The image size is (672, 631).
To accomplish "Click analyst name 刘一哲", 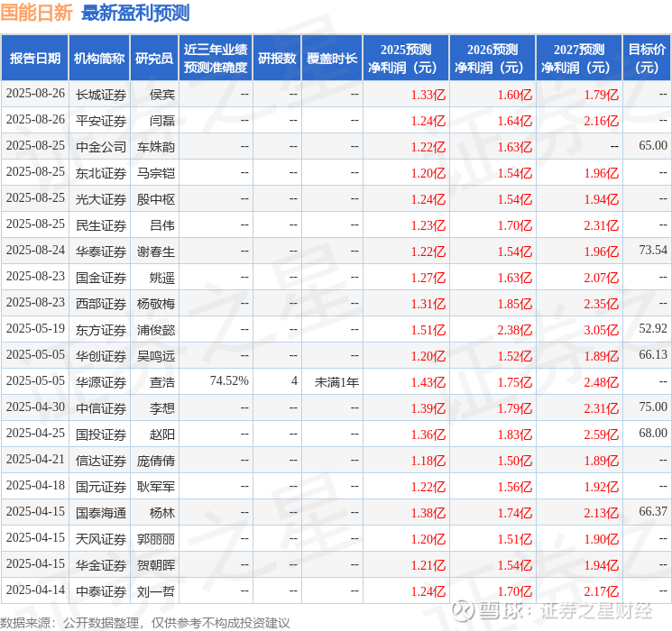I will pos(156,591).
